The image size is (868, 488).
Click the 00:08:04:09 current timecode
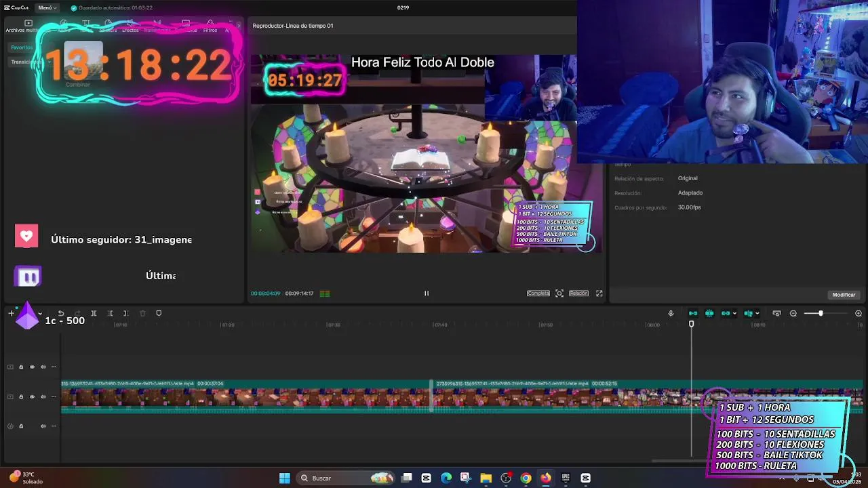tap(265, 293)
